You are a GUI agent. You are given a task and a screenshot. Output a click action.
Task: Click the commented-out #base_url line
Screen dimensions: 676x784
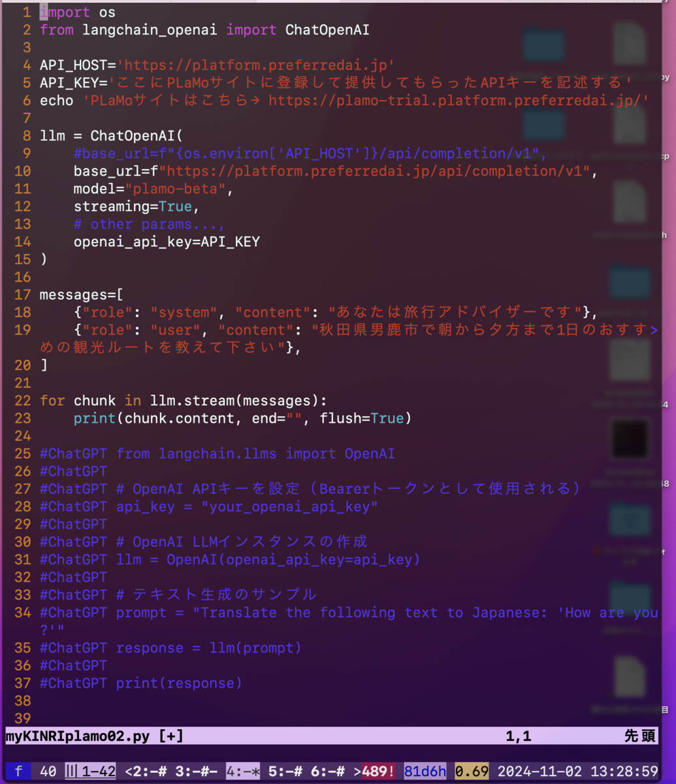click(x=310, y=154)
